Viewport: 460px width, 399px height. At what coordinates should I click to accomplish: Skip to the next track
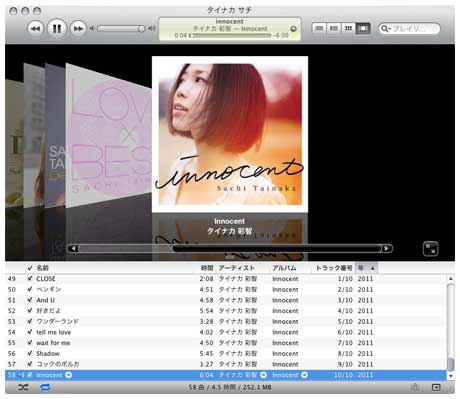pyautogui.click(x=78, y=29)
